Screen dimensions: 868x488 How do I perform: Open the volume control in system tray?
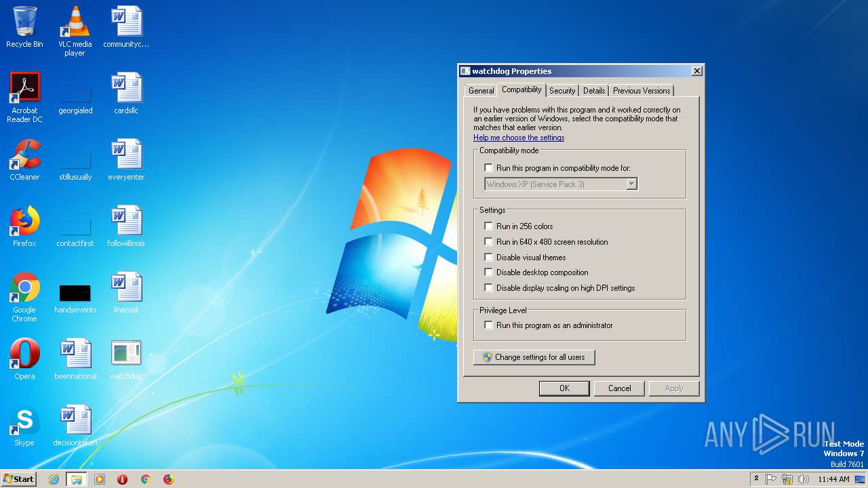click(x=804, y=479)
